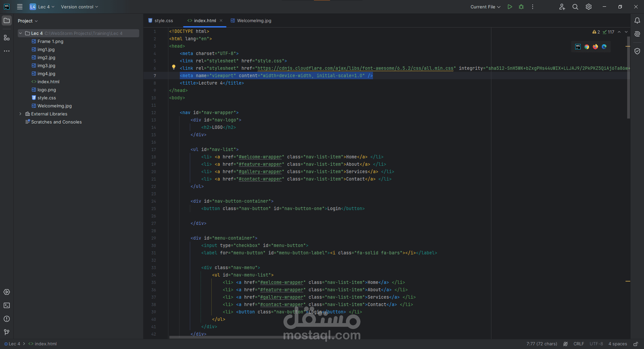
Task: Open Search Everywhere magnifier
Action: 575,7
